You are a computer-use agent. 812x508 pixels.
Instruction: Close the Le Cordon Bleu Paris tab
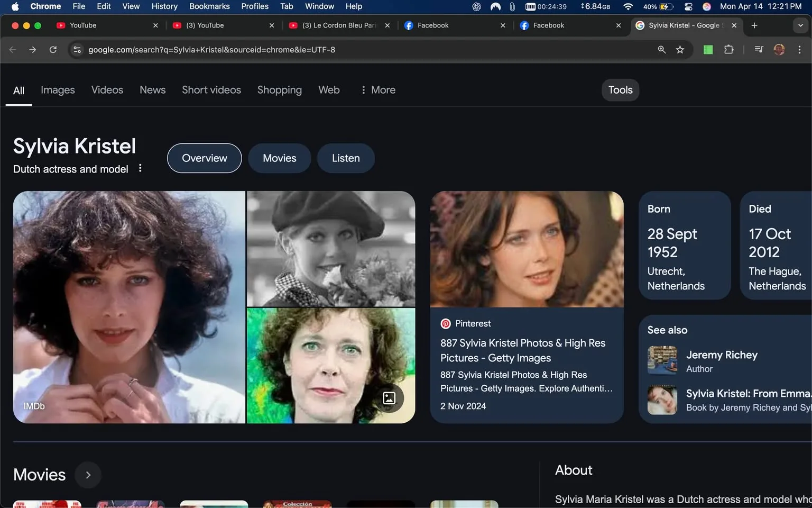coord(387,25)
